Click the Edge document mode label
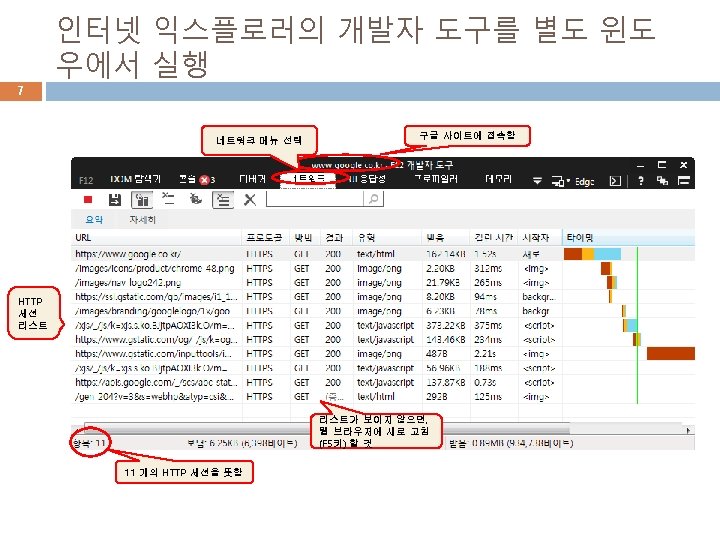The height and width of the screenshot is (540, 720). (x=584, y=181)
